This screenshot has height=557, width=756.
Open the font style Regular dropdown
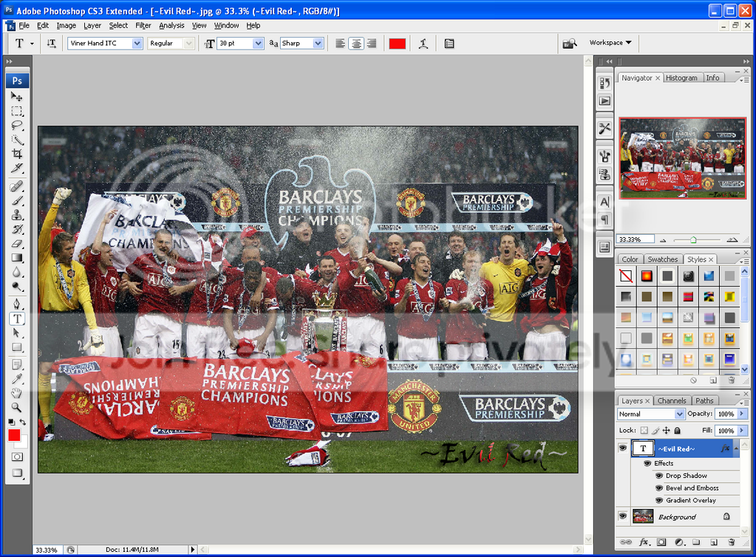[x=189, y=44]
